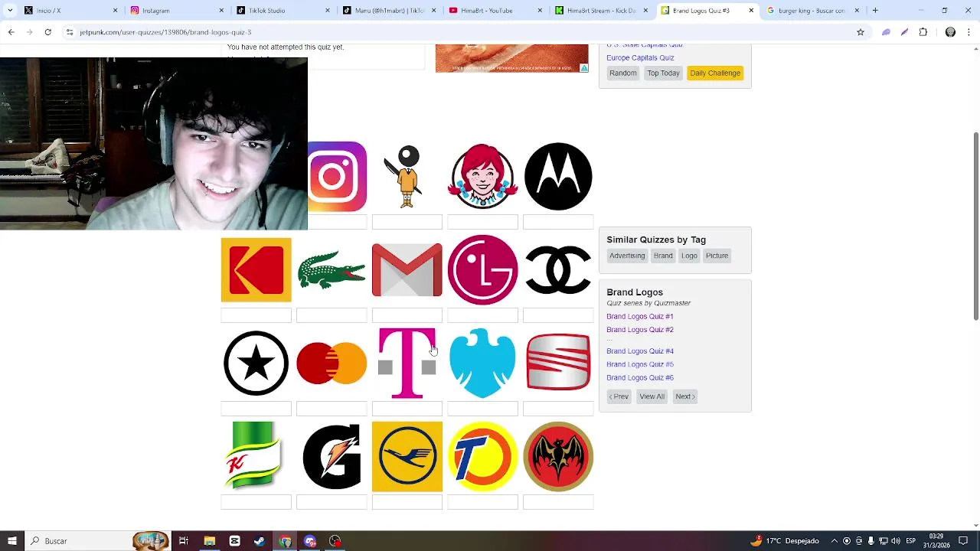
Task: Click the Instagram logo image
Action: coord(337,177)
